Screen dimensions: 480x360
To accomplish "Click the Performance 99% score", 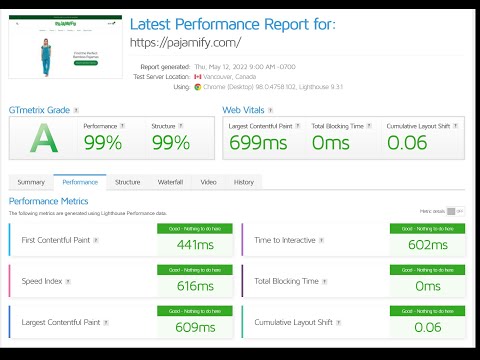I will click(x=103, y=143).
